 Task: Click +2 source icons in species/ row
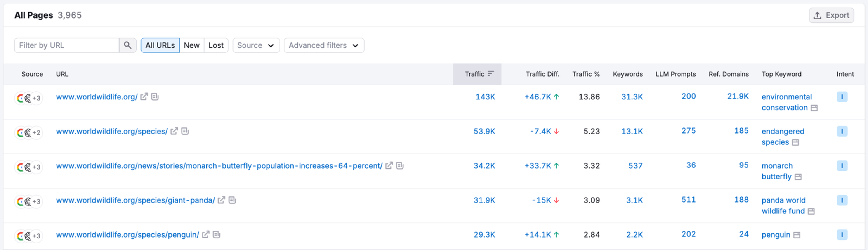tap(29, 132)
